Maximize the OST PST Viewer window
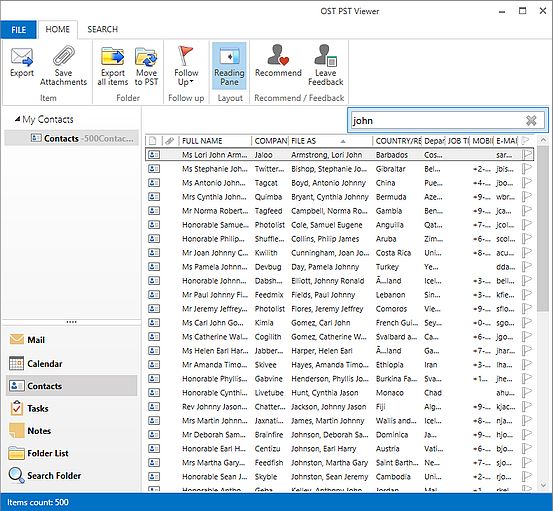This screenshot has height=511, width=553. click(522, 11)
